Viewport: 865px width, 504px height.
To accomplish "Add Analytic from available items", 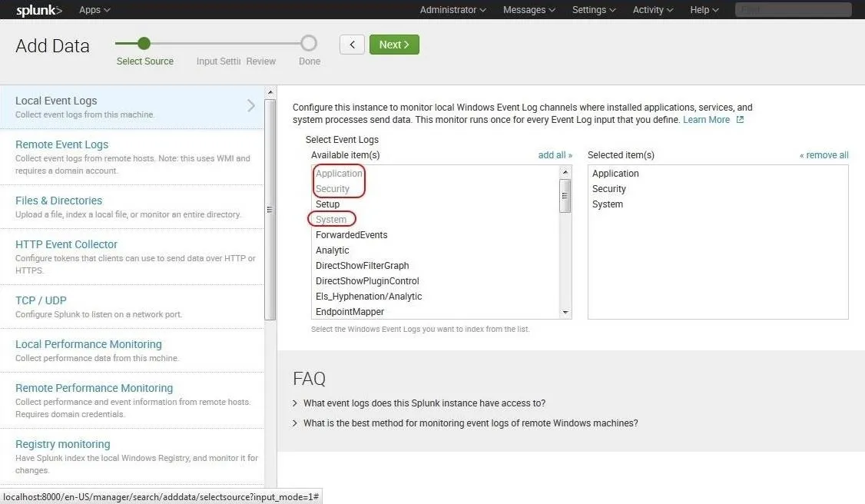I will [x=332, y=250].
